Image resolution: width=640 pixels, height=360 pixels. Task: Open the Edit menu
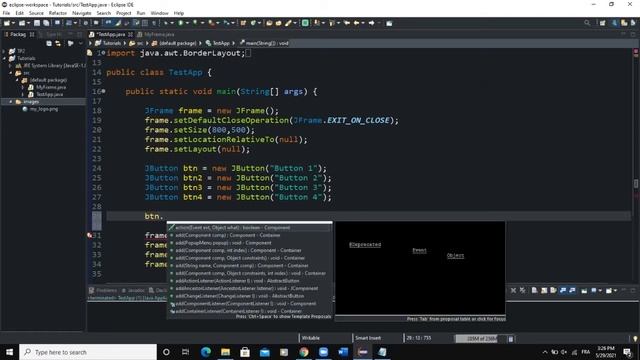pos(19,13)
